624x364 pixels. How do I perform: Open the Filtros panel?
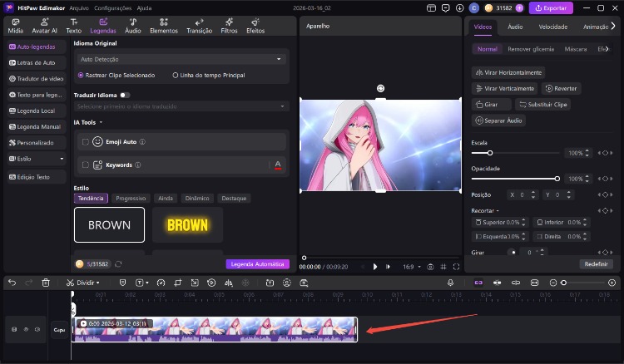(230, 26)
